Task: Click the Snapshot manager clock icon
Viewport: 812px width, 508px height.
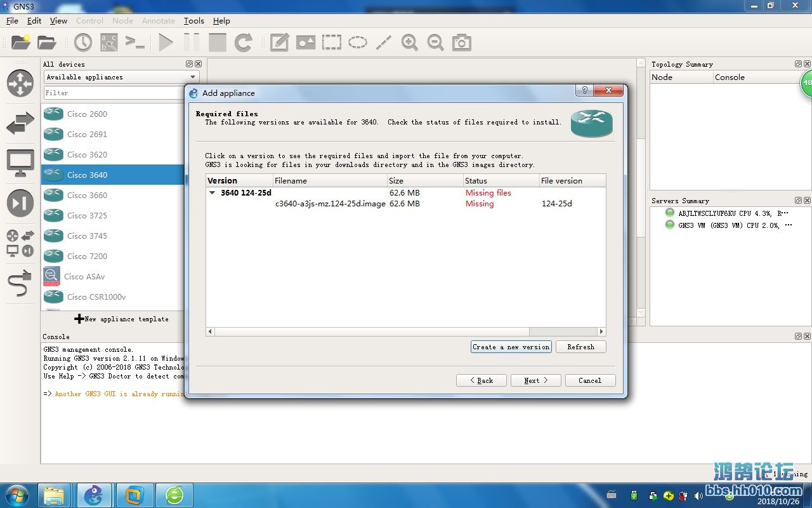Action: (83, 43)
